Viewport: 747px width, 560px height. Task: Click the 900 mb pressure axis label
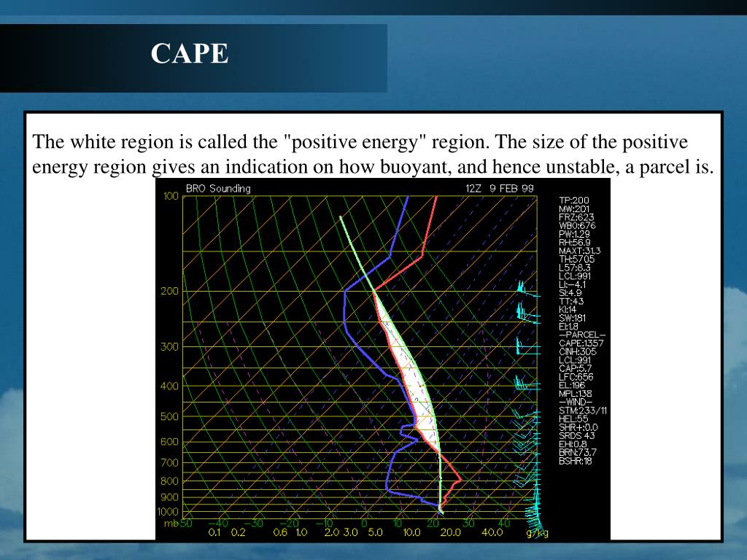point(169,497)
